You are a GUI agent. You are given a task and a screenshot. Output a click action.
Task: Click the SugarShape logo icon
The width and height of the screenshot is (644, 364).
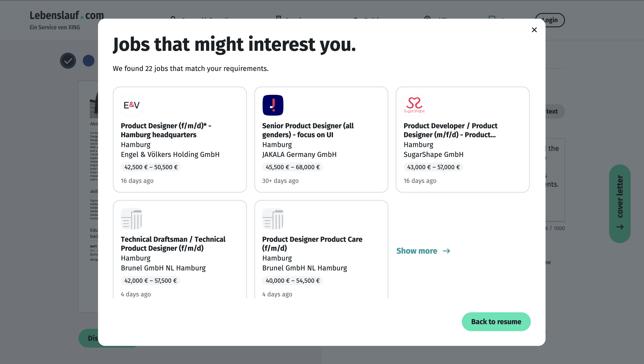click(414, 105)
